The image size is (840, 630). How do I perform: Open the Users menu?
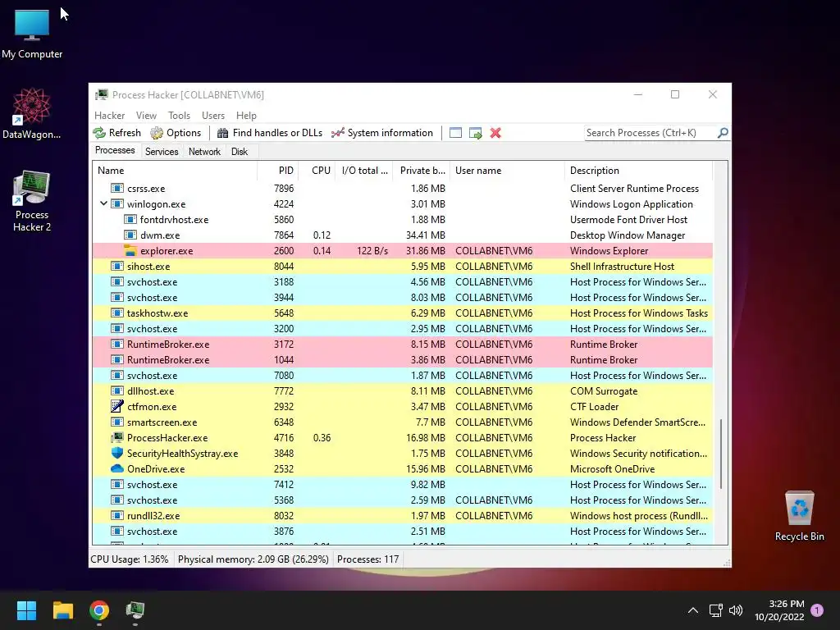[213, 115]
